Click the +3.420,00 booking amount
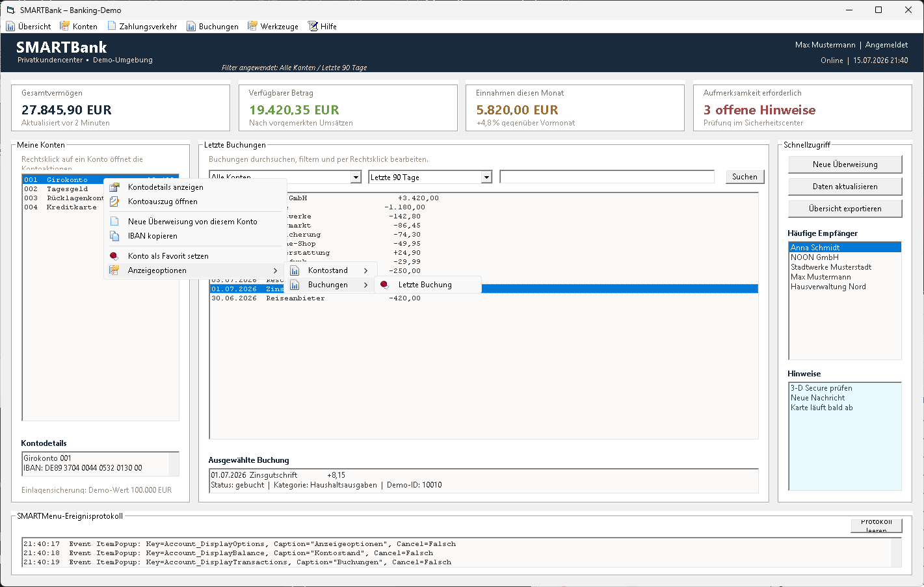924x587 pixels. tap(418, 198)
